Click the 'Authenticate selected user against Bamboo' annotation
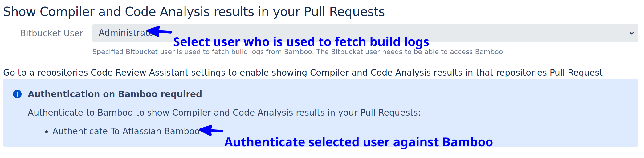 (x=358, y=142)
